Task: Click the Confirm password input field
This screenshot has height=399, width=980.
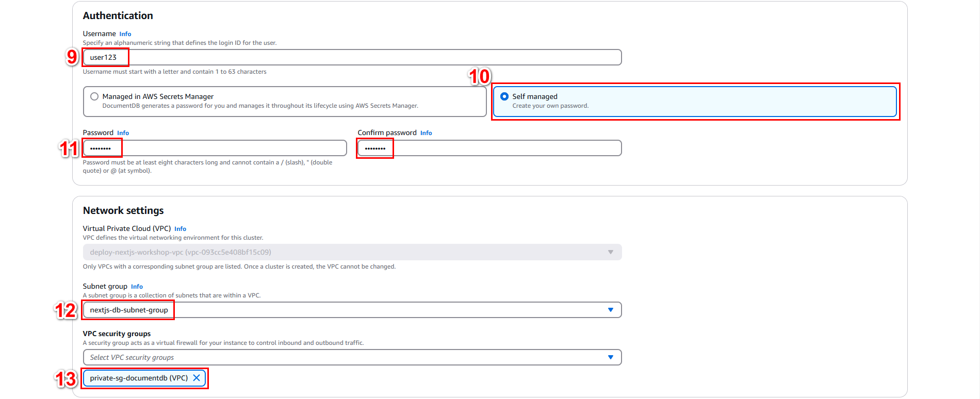Action: (489, 148)
